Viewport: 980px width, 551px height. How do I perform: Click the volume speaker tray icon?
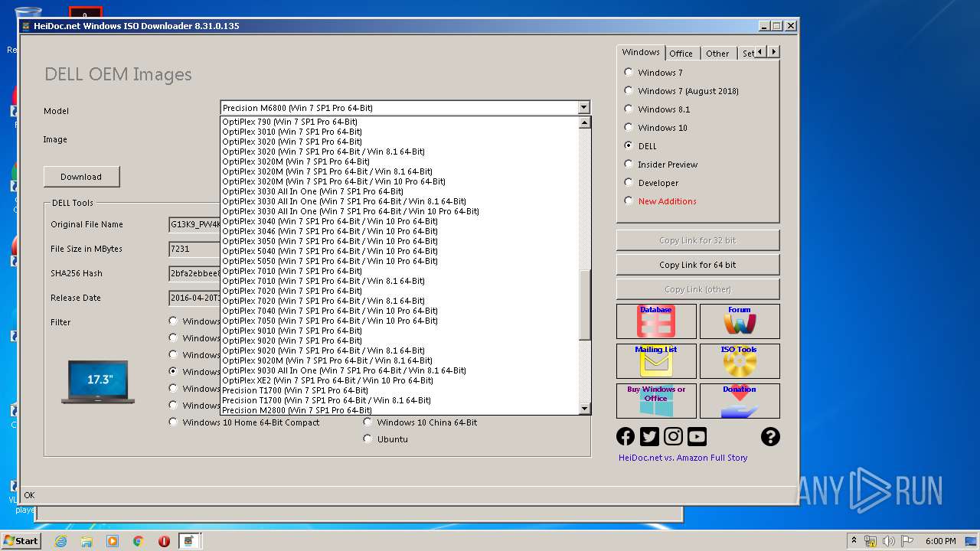click(x=887, y=541)
